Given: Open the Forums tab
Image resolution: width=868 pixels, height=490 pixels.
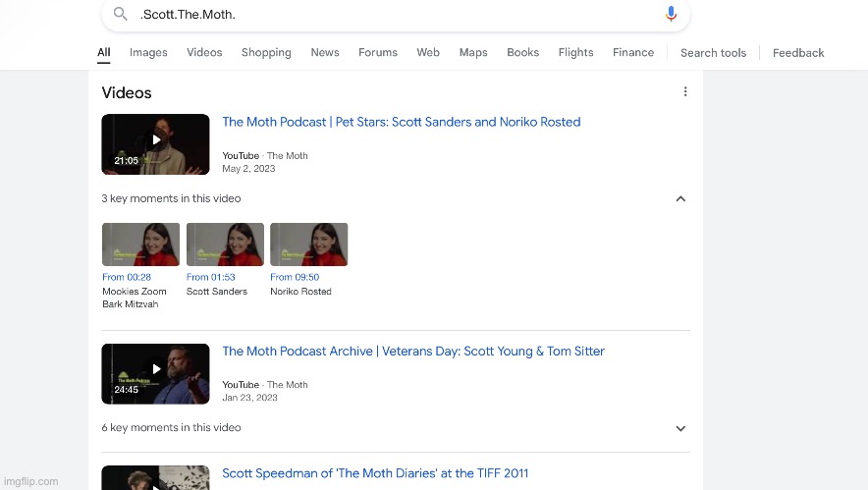Looking at the screenshot, I should coord(378,53).
